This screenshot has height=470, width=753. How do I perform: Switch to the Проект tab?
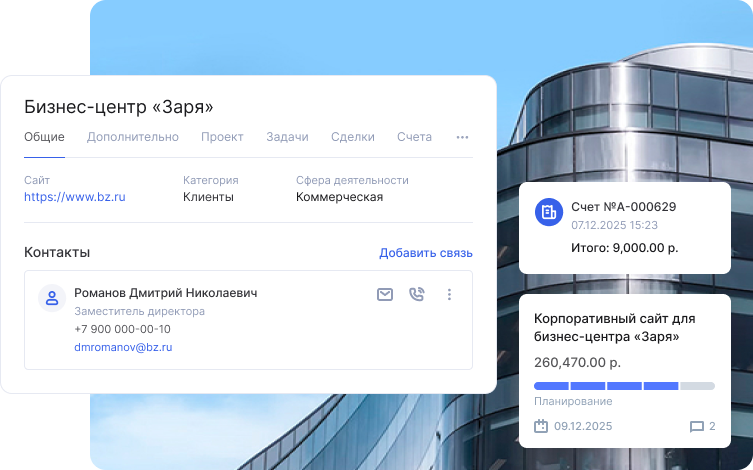(x=222, y=137)
